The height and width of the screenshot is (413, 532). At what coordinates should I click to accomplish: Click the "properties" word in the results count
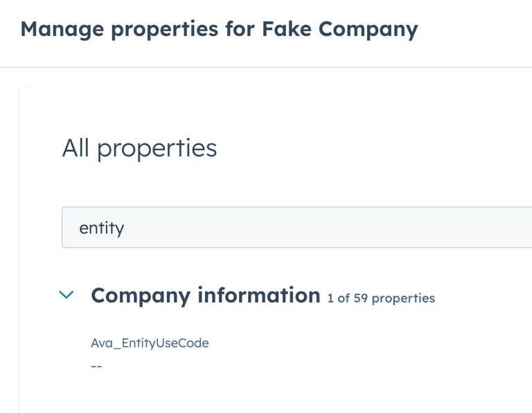tap(405, 299)
